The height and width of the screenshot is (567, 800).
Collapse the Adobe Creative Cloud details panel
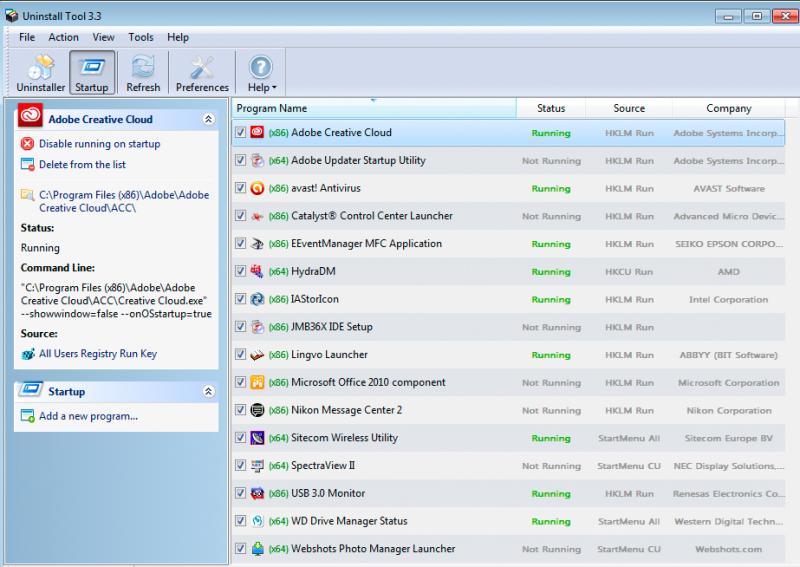point(208,119)
